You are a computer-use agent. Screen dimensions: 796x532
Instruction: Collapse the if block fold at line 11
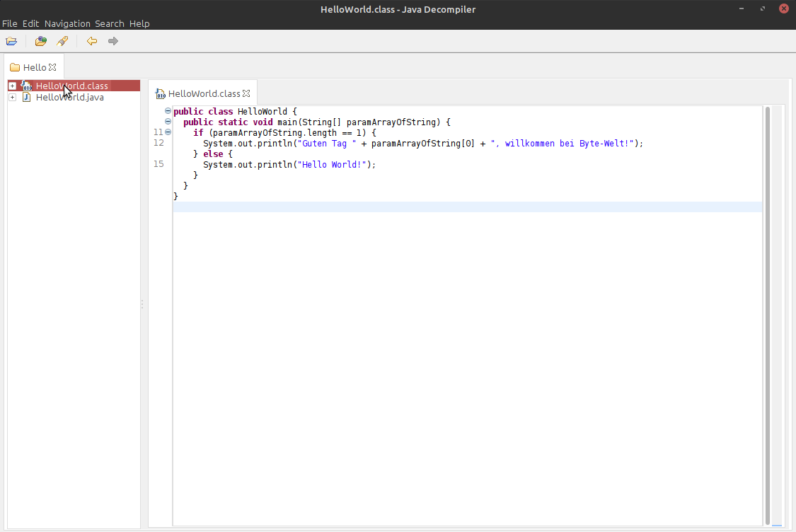(168, 132)
